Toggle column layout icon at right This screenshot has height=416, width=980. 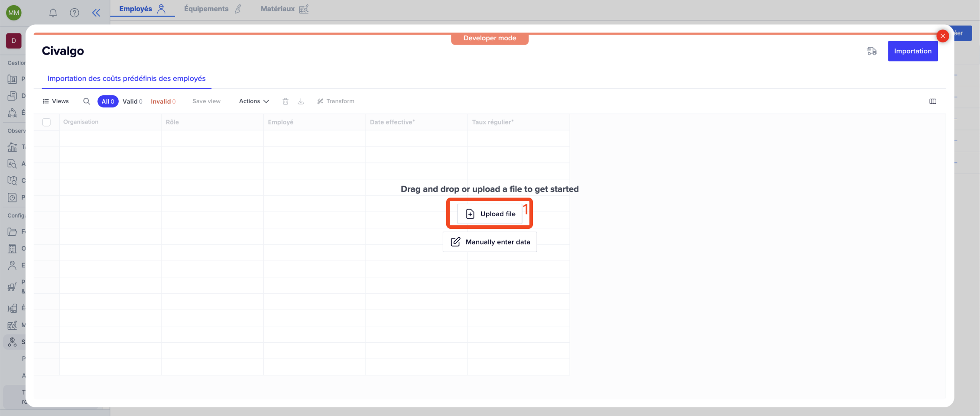[x=933, y=101]
